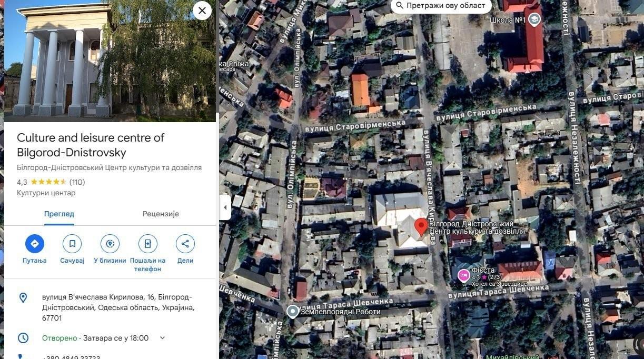644x359 pixels.
Task: Select Землевпорядні Роботи map marker
Action: click(x=293, y=312)
